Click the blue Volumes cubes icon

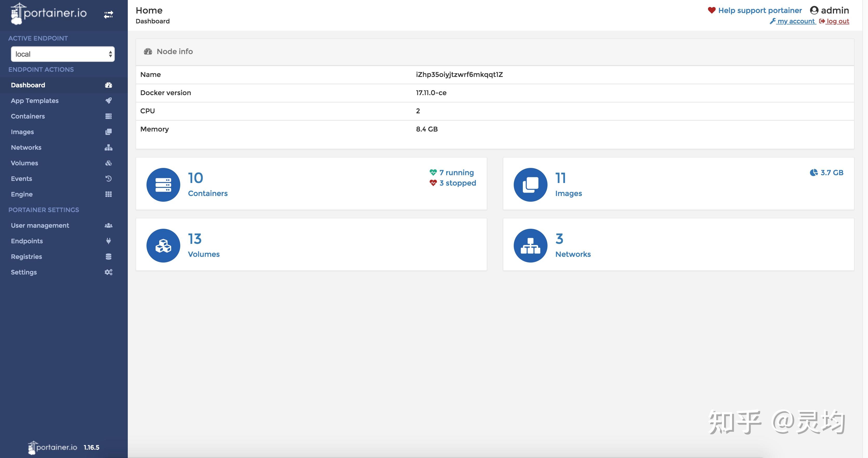click(163, 246)
